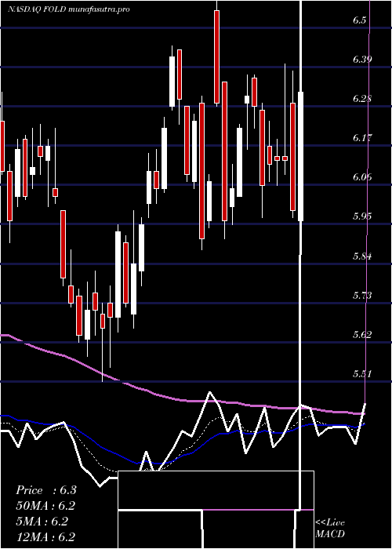392x549 pixels.
Task: Click the 6.28 price axis label
Action: click(362, 98)
